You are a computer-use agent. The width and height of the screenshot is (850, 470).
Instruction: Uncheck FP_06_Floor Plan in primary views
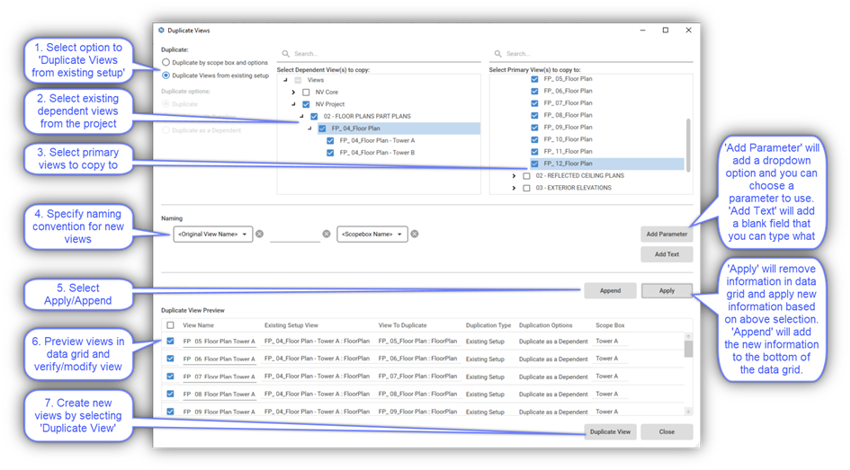[x=535, y=91]
